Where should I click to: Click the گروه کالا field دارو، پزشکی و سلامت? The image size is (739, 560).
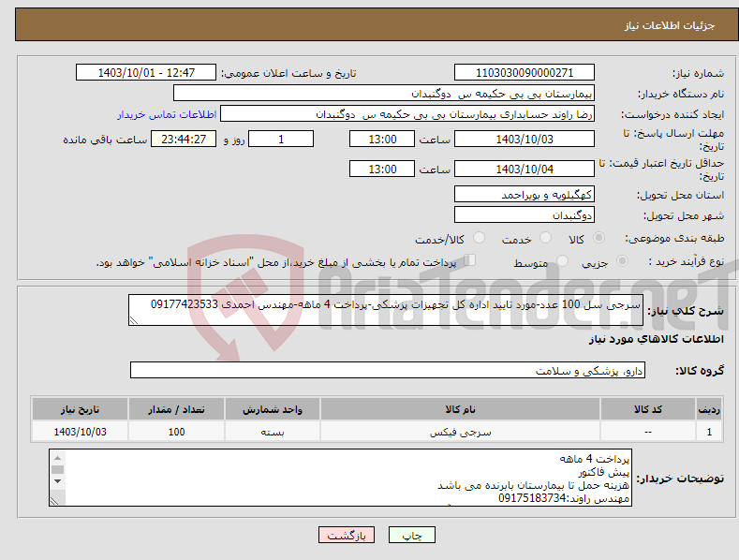point(388,371)
